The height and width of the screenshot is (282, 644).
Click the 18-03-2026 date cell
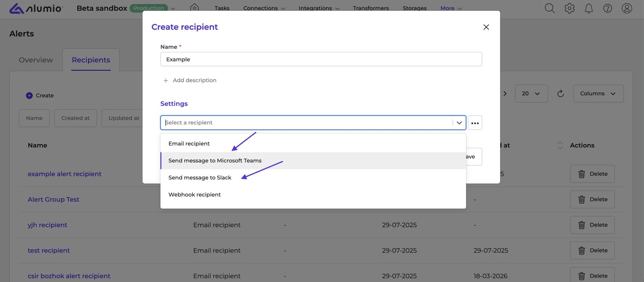[x=490, y=276]
